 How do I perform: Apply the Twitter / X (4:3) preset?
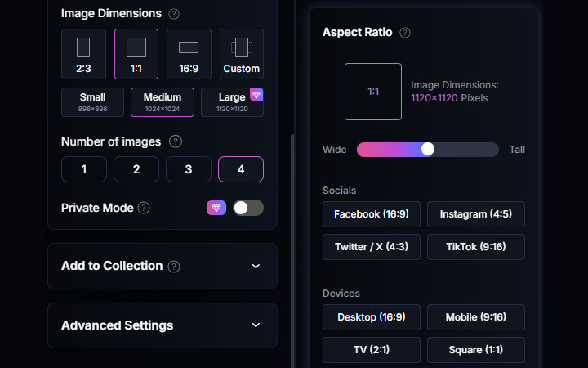[372, 247]
